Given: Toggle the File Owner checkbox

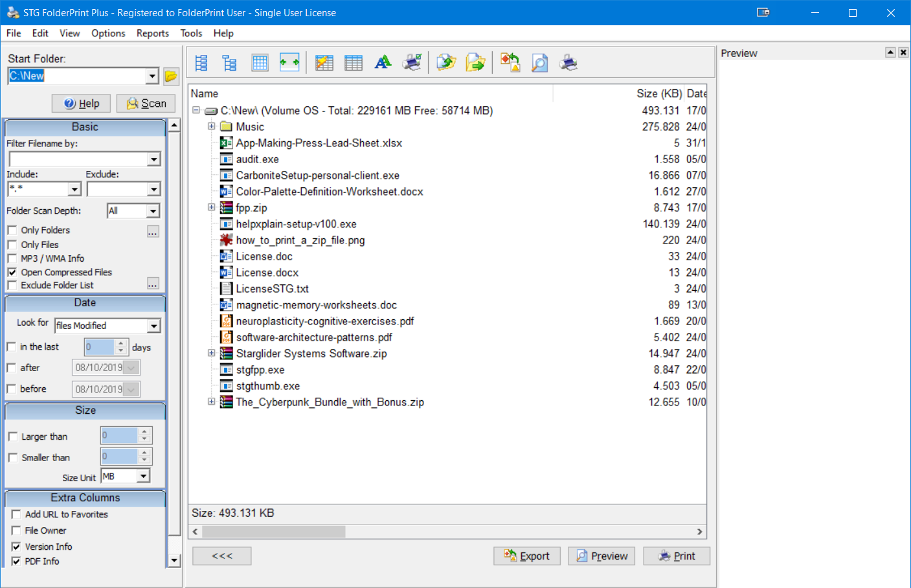Looking at the screenshot, I should [x=16, y=530].
